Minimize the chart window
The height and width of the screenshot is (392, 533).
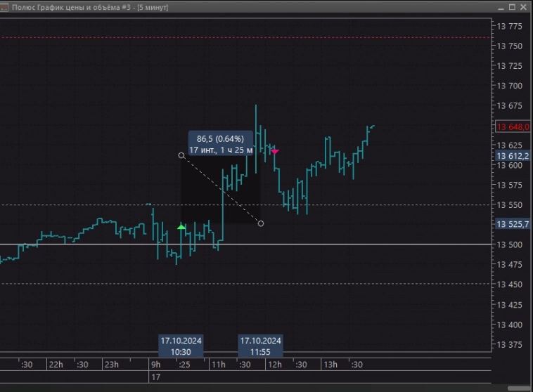click(x=500, y=6)
